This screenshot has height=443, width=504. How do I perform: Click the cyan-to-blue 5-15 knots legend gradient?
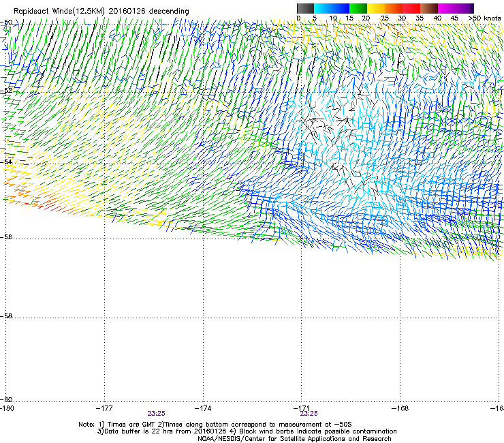coord(332,8)
